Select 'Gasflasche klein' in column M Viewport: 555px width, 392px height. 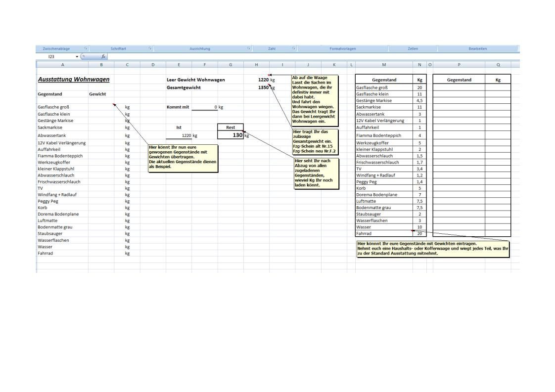tap(372, 94)
